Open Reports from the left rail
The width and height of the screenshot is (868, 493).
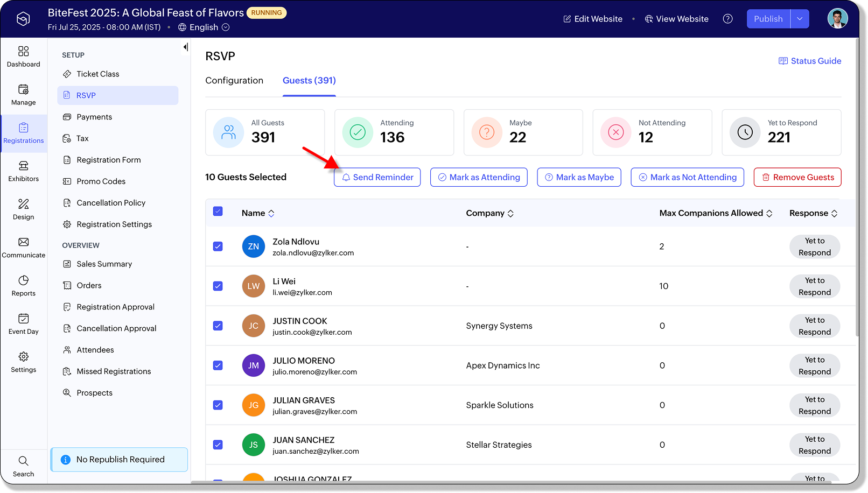point(23,286)
